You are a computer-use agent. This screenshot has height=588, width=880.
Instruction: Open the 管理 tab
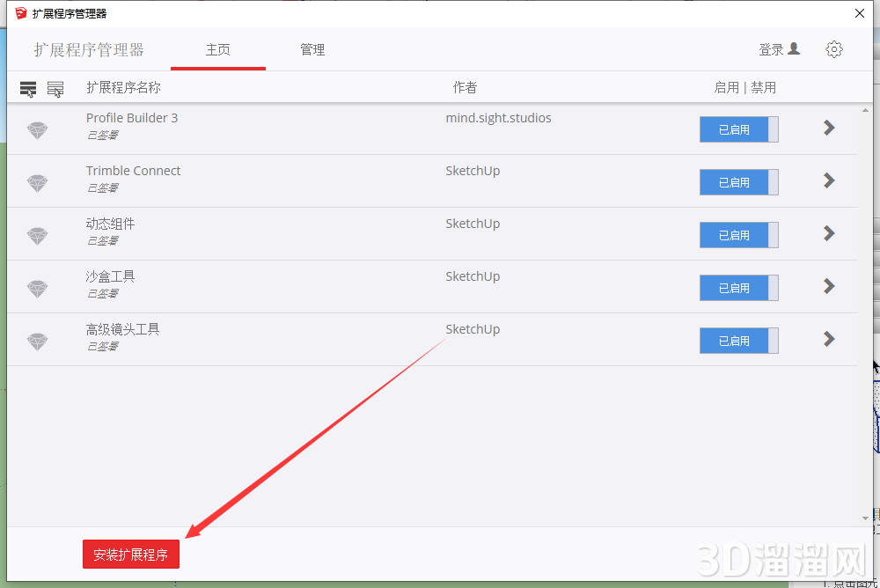point(312,50)
